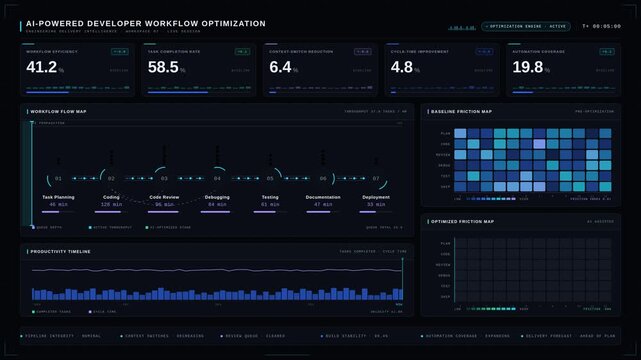
Task: Click the Code Review 96 min duration
Action: tap(164, 204)
